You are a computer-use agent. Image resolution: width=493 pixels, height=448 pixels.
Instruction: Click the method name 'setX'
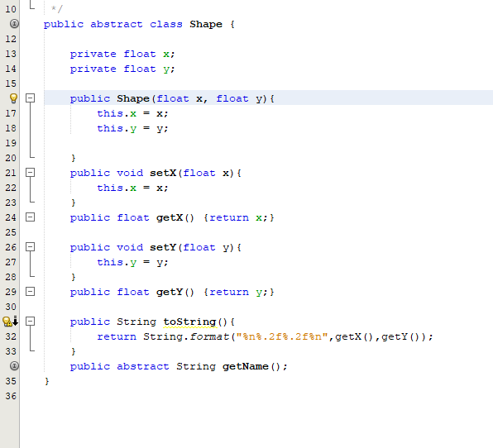click(x=163, y=173)
